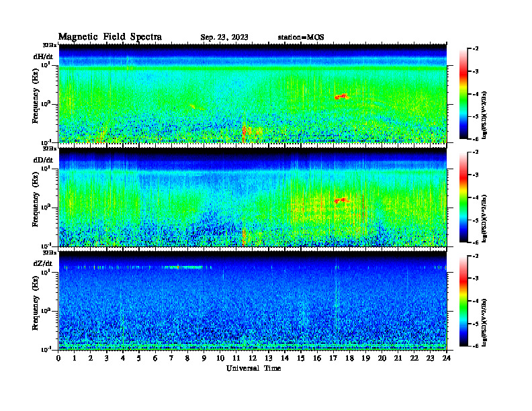Click the -4 value on dD/dt color scale
Viewport: 532px width, 411px height.
pyautogui.click(x=476, y=197)
